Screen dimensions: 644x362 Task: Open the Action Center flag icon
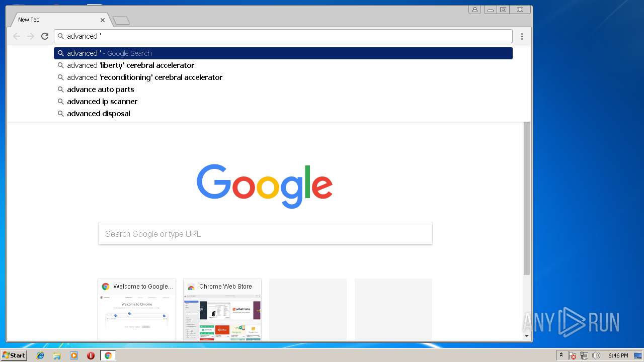pos(572,356)
